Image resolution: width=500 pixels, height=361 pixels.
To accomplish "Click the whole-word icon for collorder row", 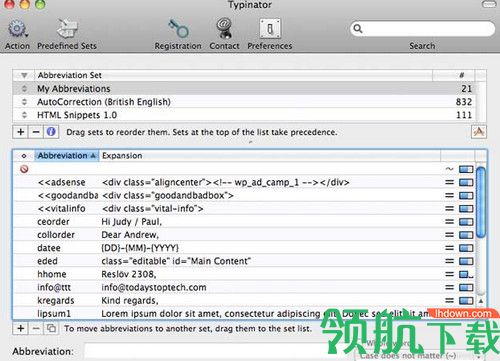I will 466,235.
